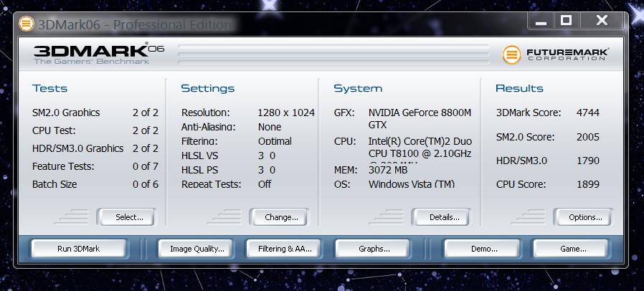This screenshot has width=644, height=291.
Task: Click the Tests section heading
Action: point(49,88)
